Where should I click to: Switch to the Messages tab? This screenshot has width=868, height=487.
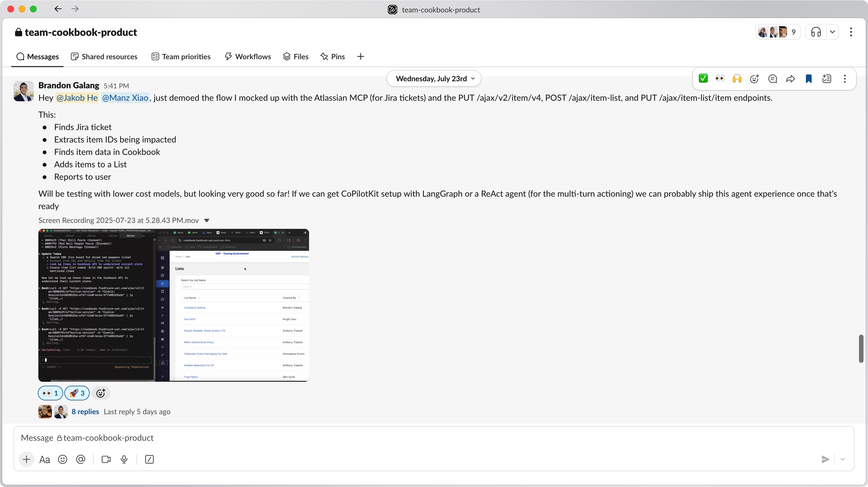[x=38, y=57]
